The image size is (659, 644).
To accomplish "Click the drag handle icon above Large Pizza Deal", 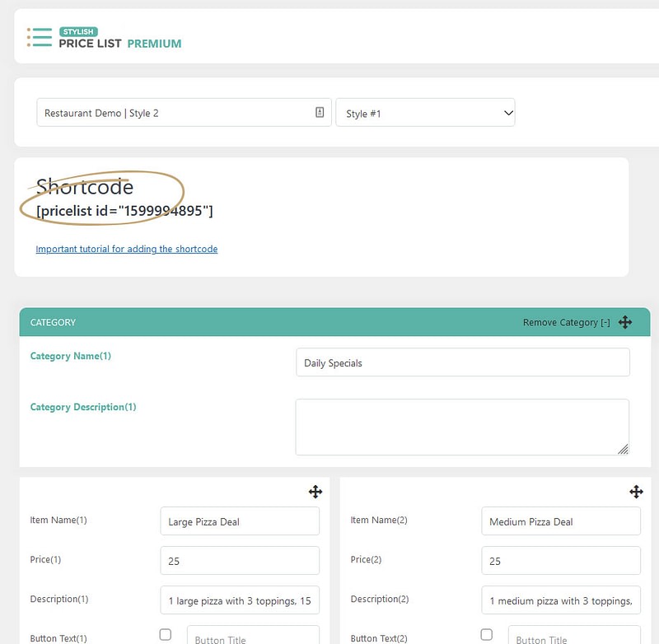I will [x=315, y=492].
